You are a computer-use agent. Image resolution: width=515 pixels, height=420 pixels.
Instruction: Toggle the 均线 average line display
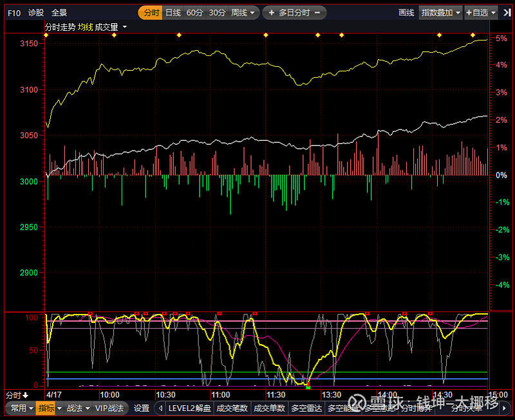85,27
